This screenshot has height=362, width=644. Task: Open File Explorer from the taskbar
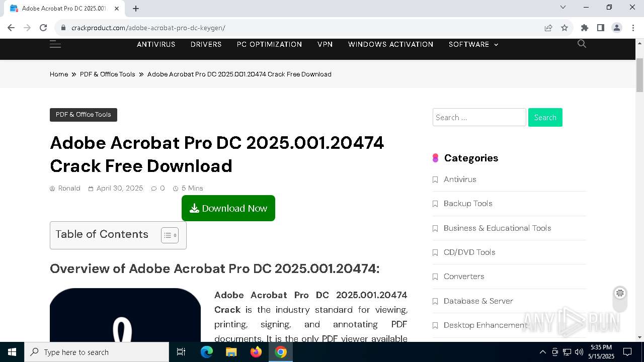click(231, 352)
